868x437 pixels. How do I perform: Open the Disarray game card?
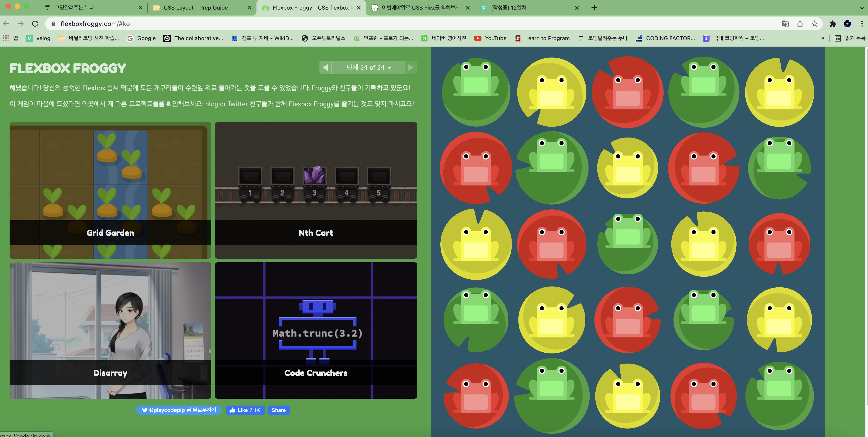(x=110, y=330)
